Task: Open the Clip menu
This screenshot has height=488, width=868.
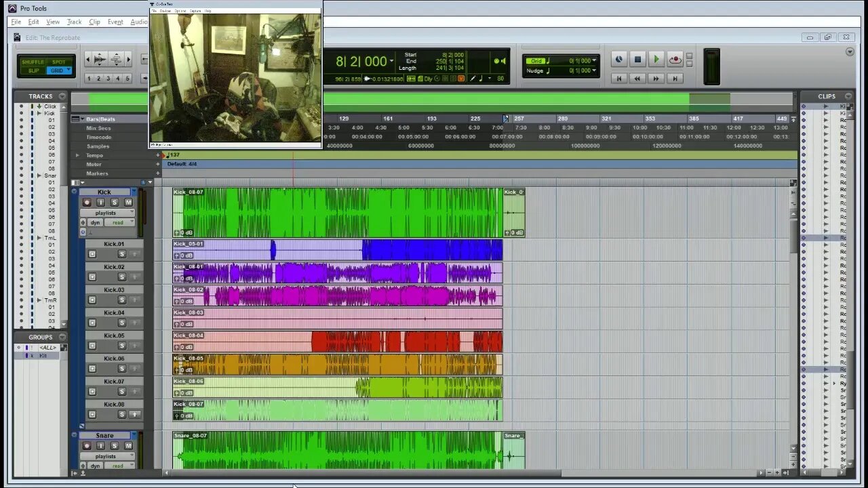Action: click(x=94, y=22)
